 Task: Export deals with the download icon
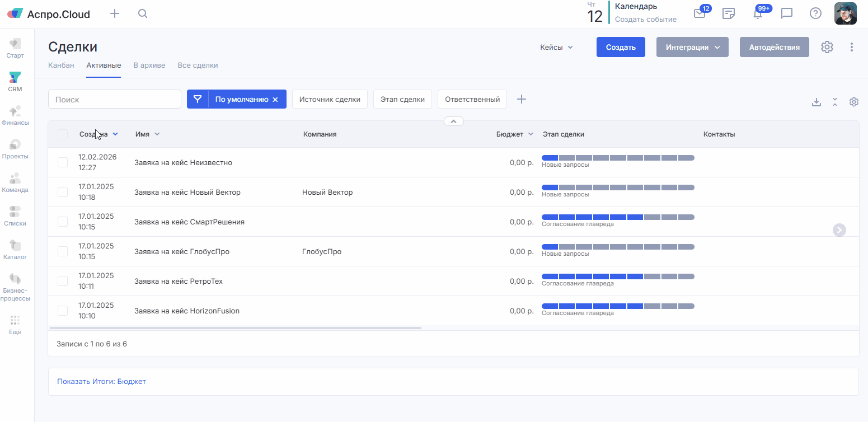pos(817,102)
